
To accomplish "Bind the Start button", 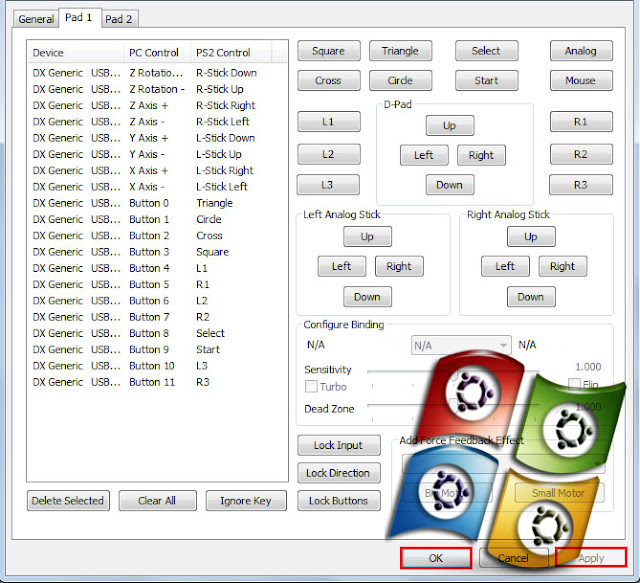I will tap(487, 80).
